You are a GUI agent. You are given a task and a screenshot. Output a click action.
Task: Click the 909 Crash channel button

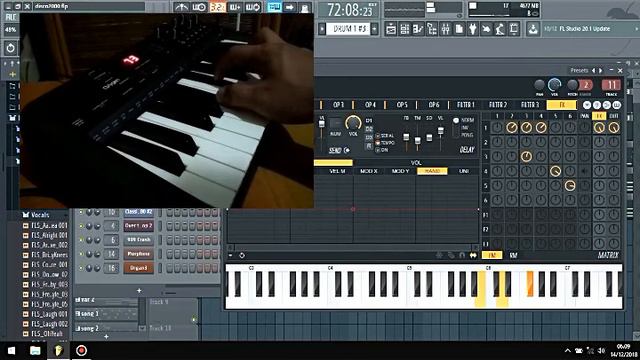click(138, 240)
